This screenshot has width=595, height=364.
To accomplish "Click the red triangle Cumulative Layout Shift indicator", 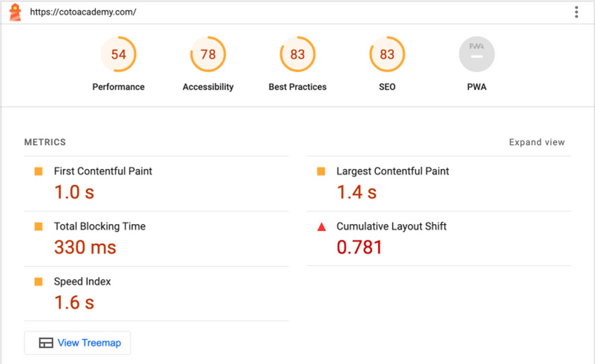I will tap(321, 227).
